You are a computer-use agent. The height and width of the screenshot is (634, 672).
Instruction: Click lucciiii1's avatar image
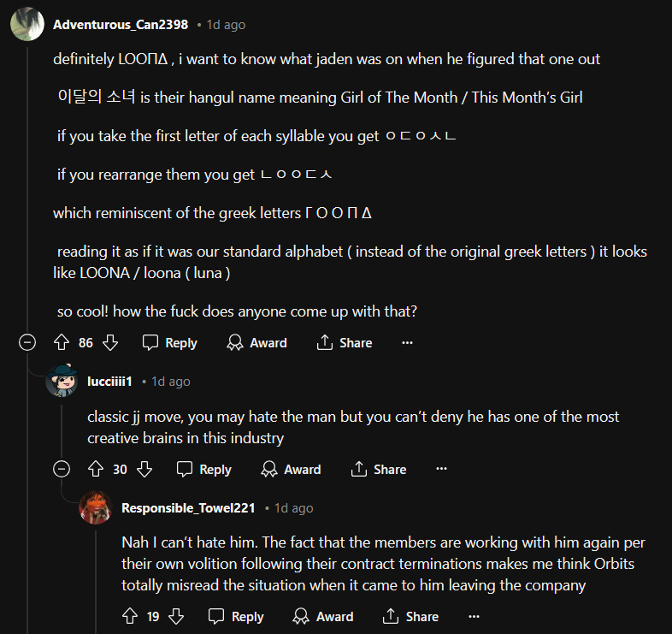(x=62, y=381)
